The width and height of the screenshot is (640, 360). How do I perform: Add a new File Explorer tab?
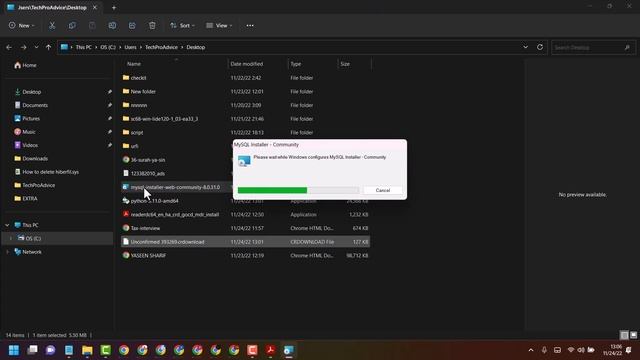click(114, 7)
